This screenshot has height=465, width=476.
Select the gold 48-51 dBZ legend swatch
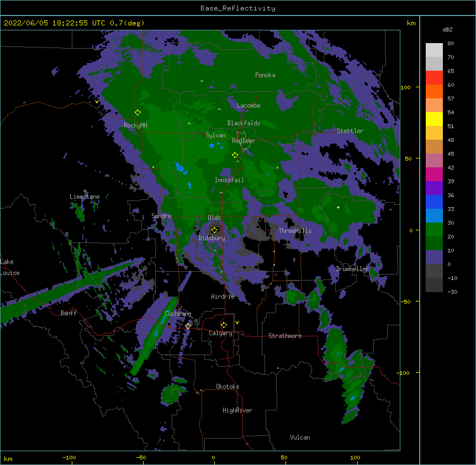point(434,133)
